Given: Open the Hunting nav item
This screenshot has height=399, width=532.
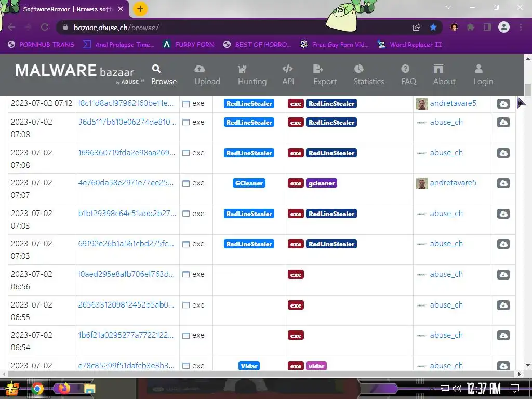Looking at the screenshot, I should [252, 75].
